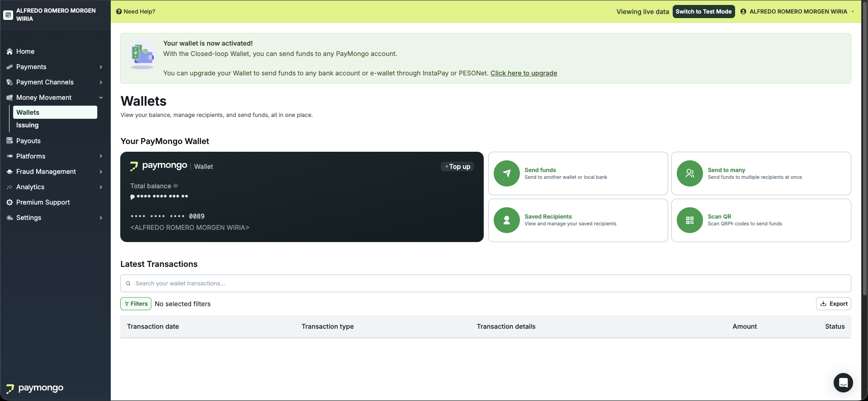The width and height of the screenshot is (868, 401).
Task: Expand the Payments menu chevron
Action: pos(101,67)
